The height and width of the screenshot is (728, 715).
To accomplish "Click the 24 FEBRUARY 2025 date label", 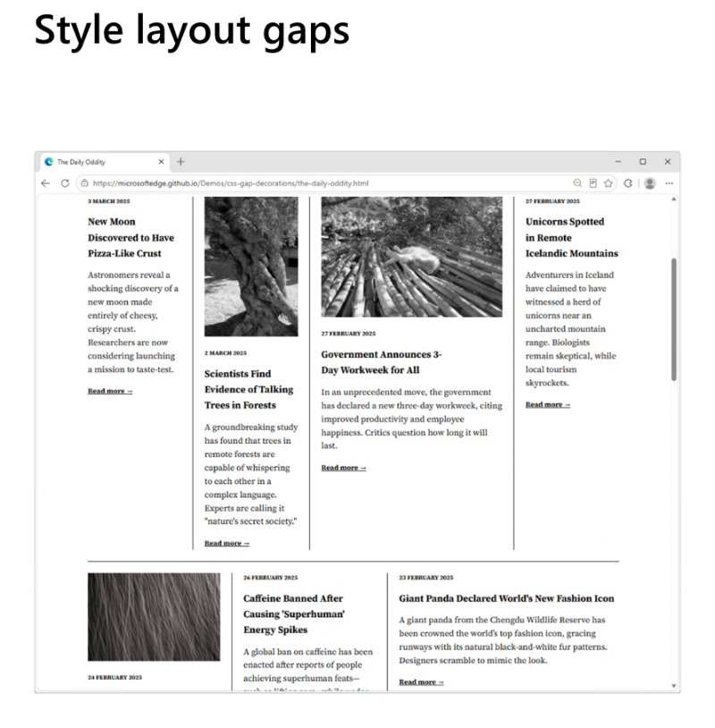I will tap(114, 677).
